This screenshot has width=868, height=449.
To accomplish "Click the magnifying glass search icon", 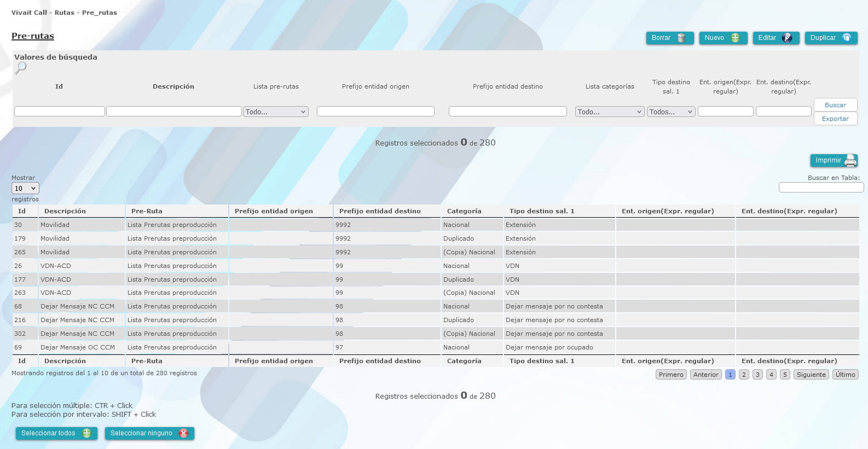I will click(x=21, y=68).
